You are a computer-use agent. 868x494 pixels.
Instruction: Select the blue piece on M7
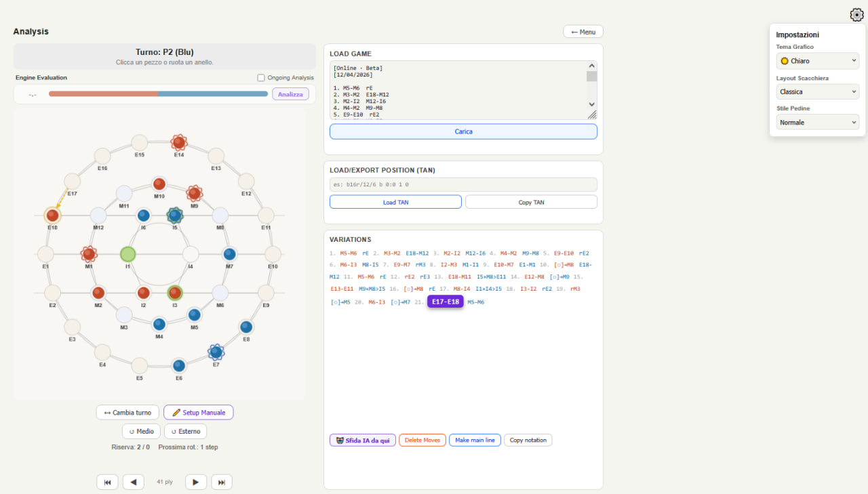click(230, 254)
